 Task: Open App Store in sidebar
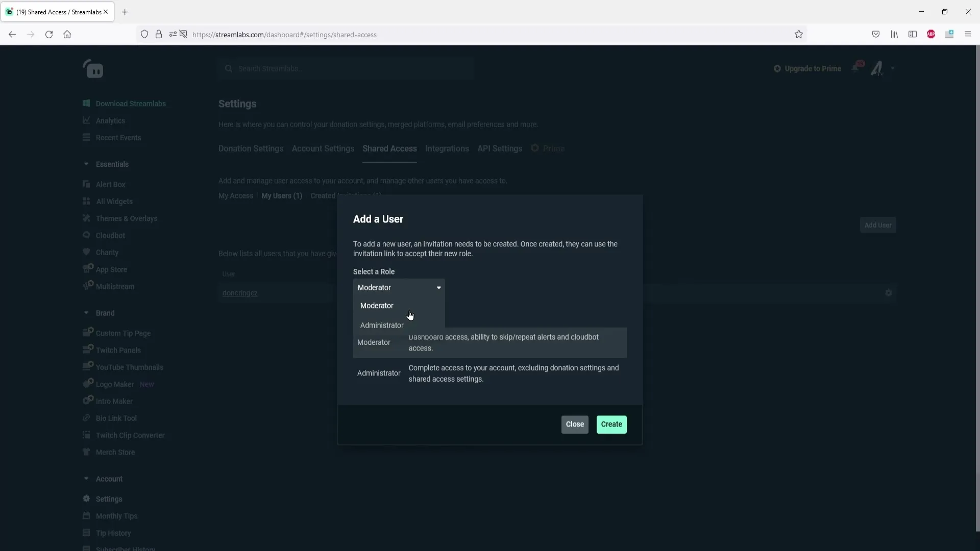(x=111, y=269)
